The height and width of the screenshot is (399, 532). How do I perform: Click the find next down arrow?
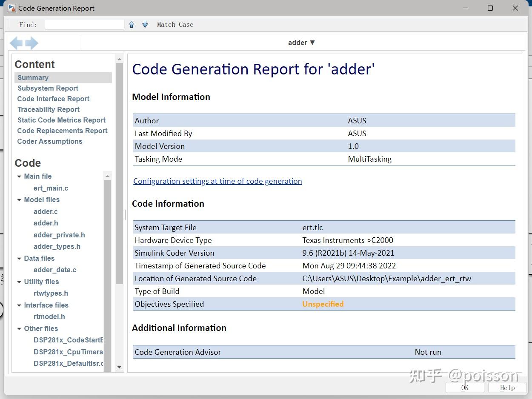click(145, 25)
